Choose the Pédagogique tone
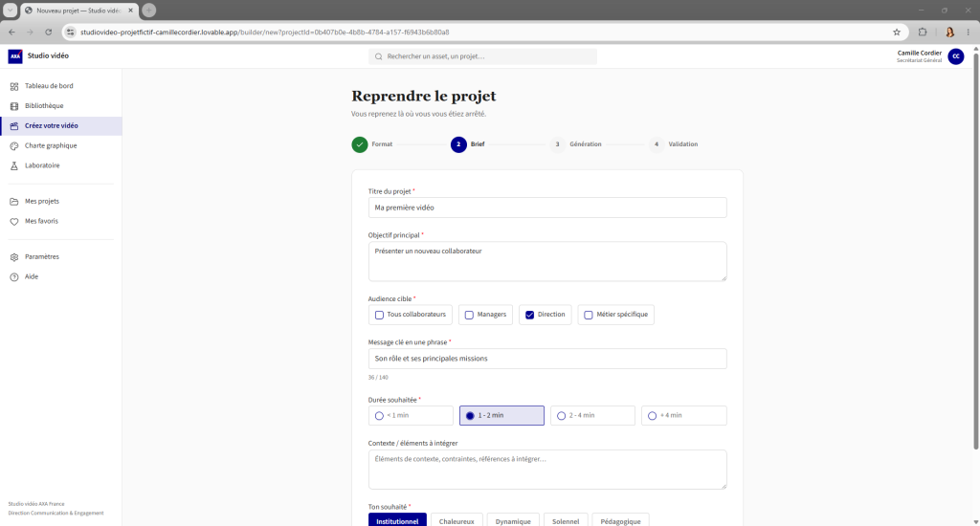 620,521
